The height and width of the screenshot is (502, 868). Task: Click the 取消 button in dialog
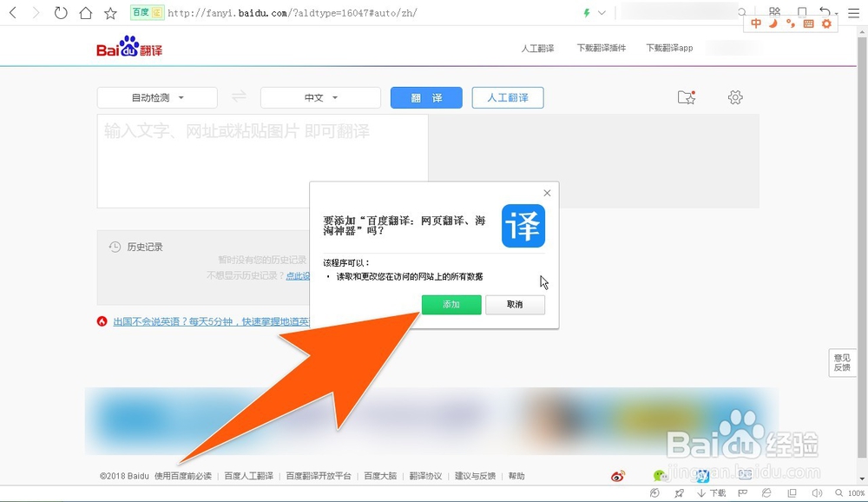point(515,304)
